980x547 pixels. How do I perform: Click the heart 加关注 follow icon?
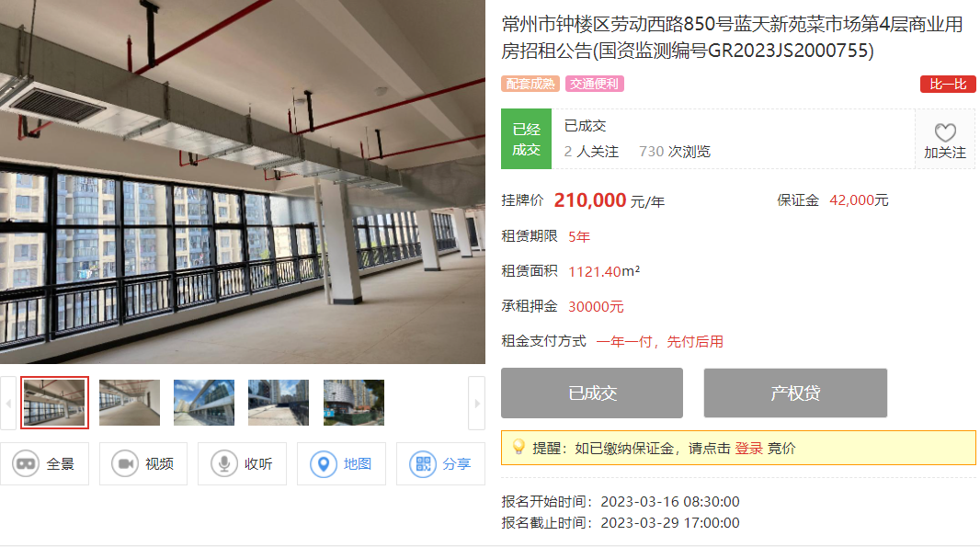pyautogui.click(x=945, y=131)
